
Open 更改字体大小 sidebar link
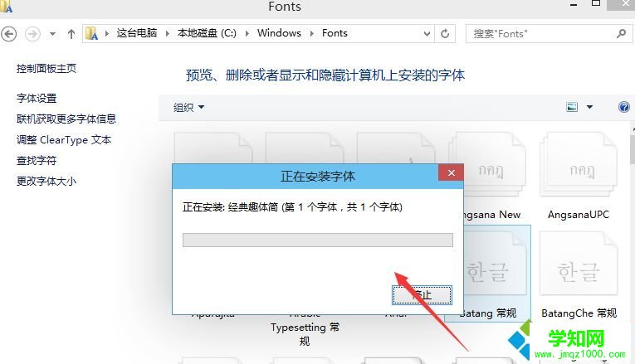point(46,182)
